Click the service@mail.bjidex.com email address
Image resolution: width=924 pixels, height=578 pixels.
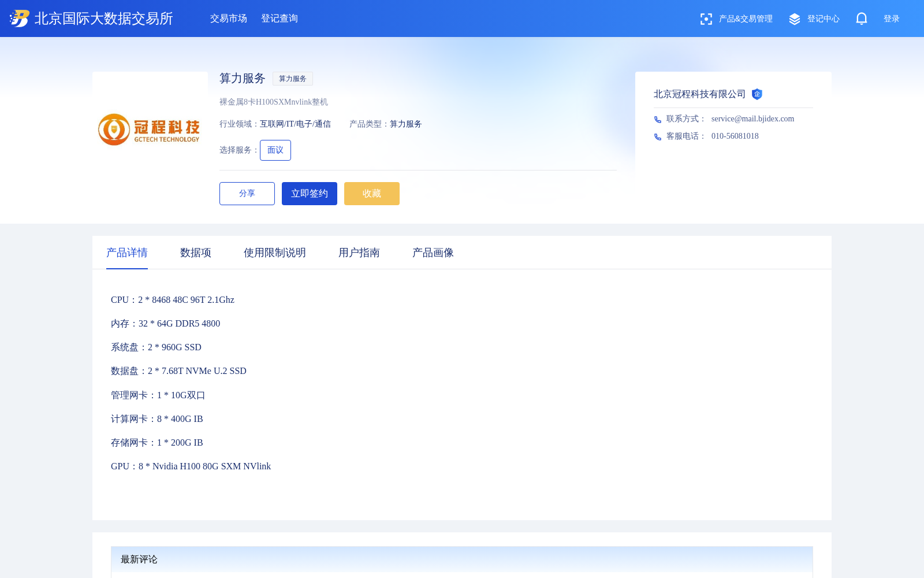(752, 119)
